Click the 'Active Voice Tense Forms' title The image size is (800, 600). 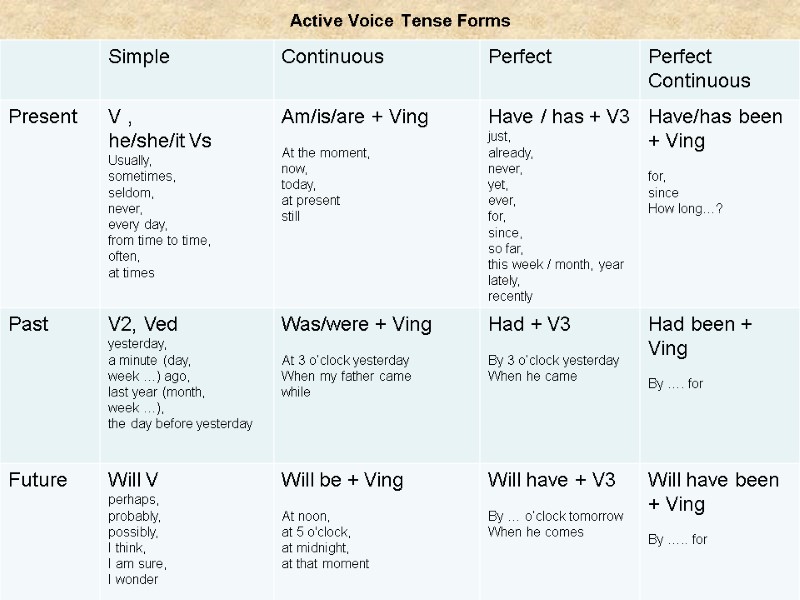pos(400,20)
